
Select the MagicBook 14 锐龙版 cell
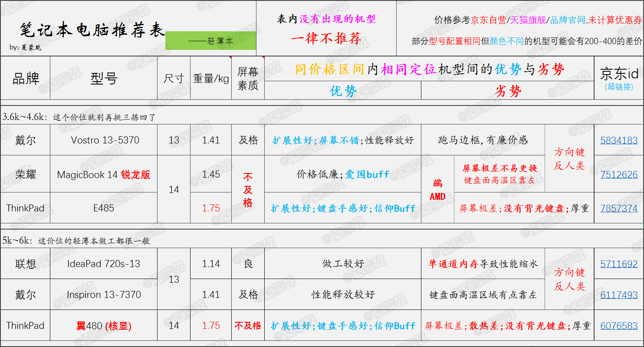(104, 174)
